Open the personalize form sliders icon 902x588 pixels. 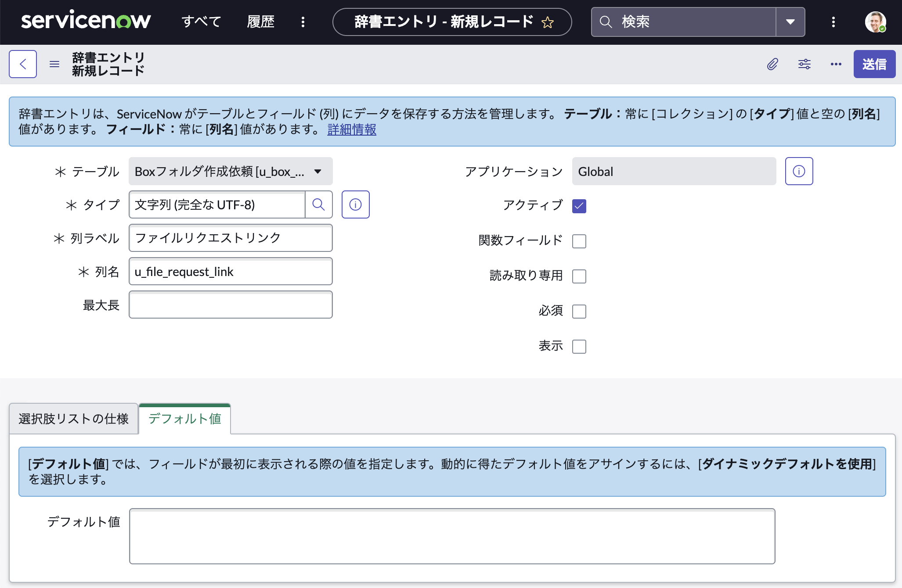coord(805,64)
